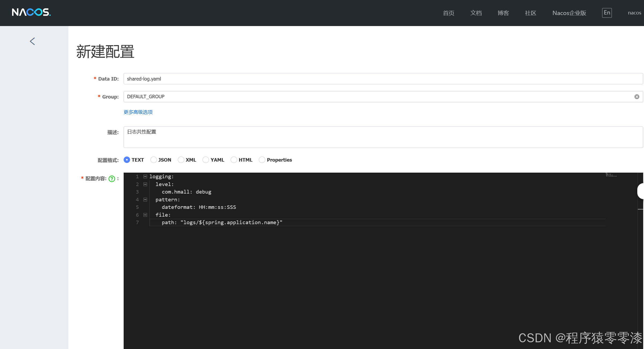644x349 pixels.
Task: Select the TEXT format radio button
Action: pos(127,160)
